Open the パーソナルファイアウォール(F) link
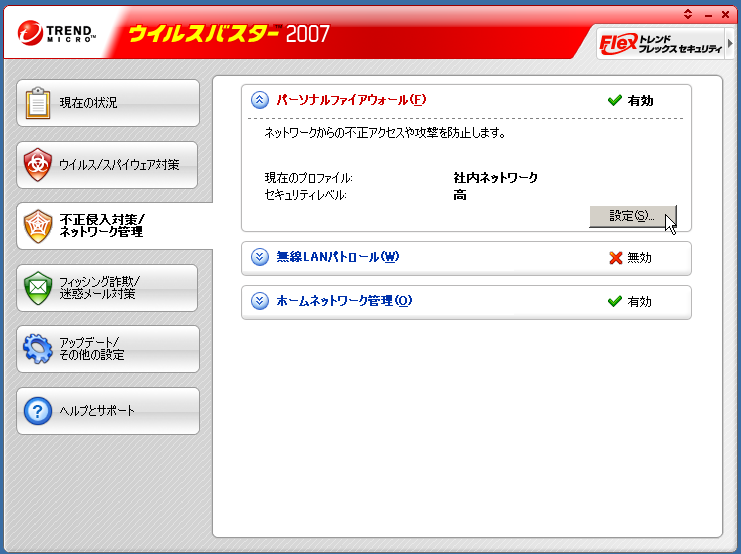741x554 pixels. pyautogui.click(x=351, y=100)
